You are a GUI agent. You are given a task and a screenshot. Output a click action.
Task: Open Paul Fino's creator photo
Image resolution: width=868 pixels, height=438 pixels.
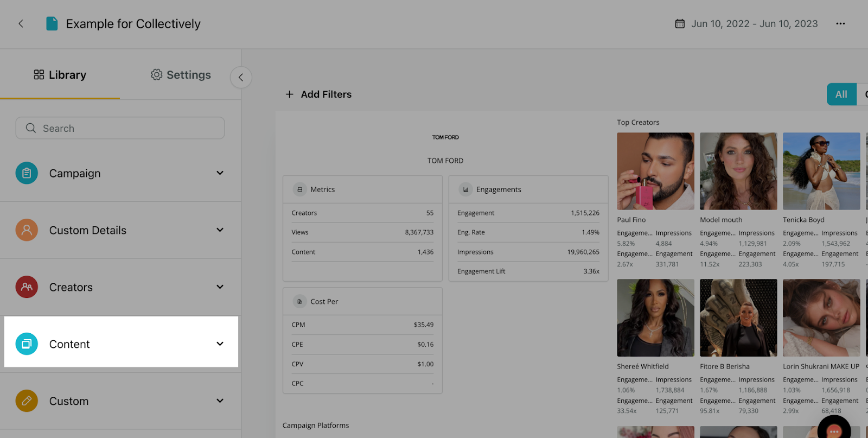(x=655, y=171)
